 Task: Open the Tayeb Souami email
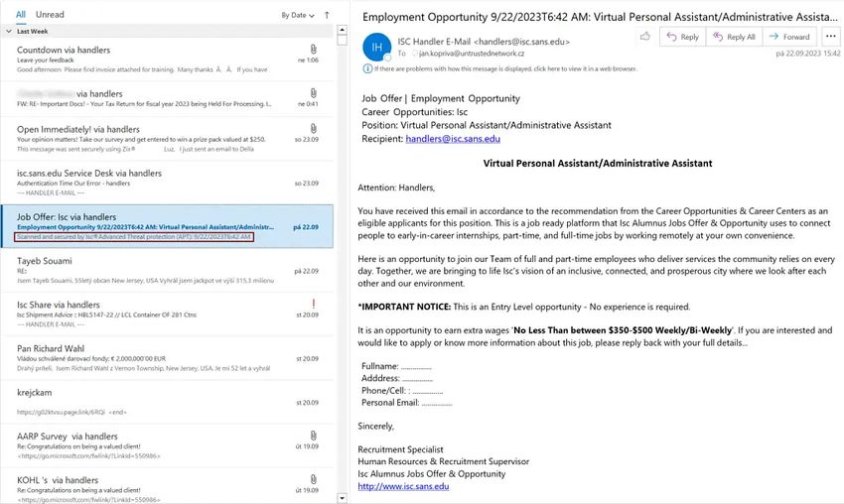point(167,271)
